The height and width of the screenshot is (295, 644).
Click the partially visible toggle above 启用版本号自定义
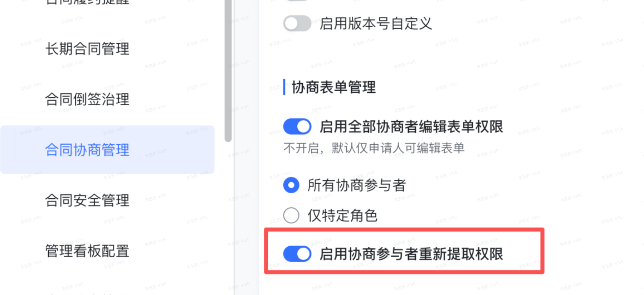(297, 2)
